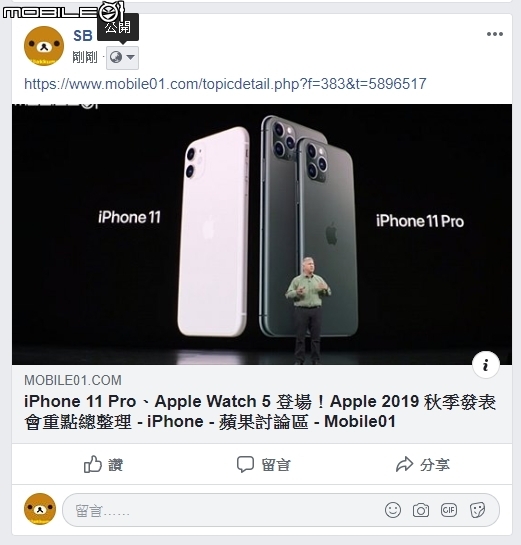521x545 pixels.
Task: Open the privacy audience dropdown with globe
Action: coord(122,57)
